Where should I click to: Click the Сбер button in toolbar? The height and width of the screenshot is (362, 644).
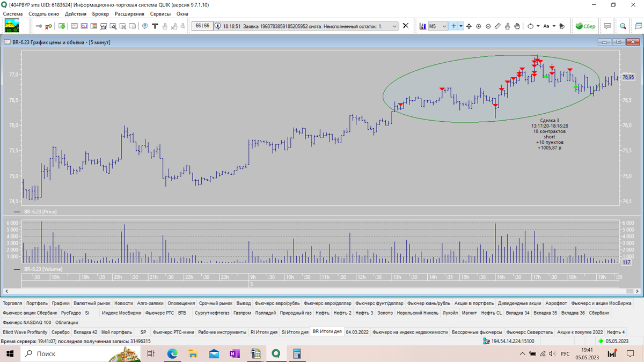[585, 26]
